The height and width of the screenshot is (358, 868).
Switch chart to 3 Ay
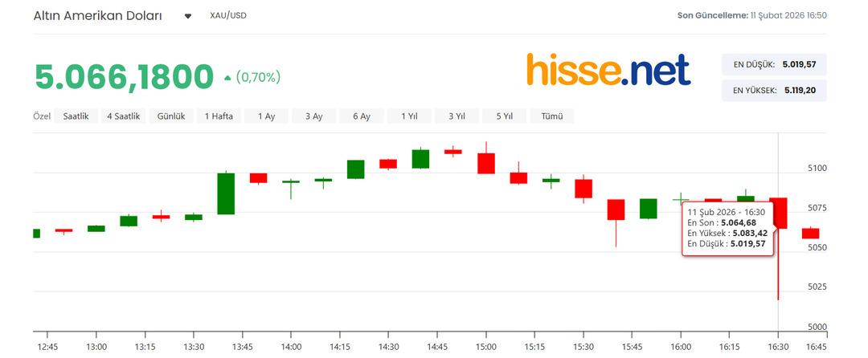pyautogui.click(x=313, y=116)
